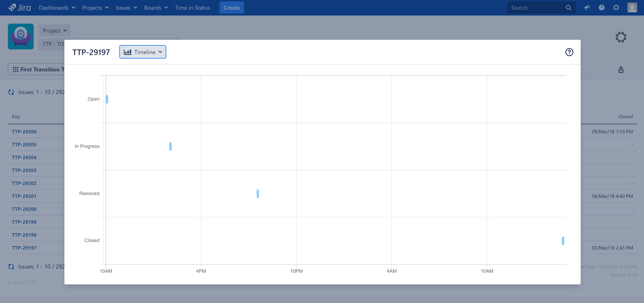This screenshot has height=303, width=644.
Task: Click the large report settings gear
Action: [621, 37]
